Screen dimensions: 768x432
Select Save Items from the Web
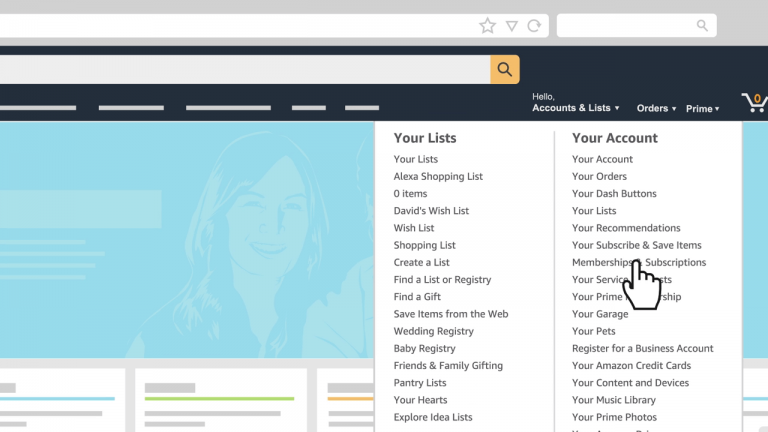[451, 314]
